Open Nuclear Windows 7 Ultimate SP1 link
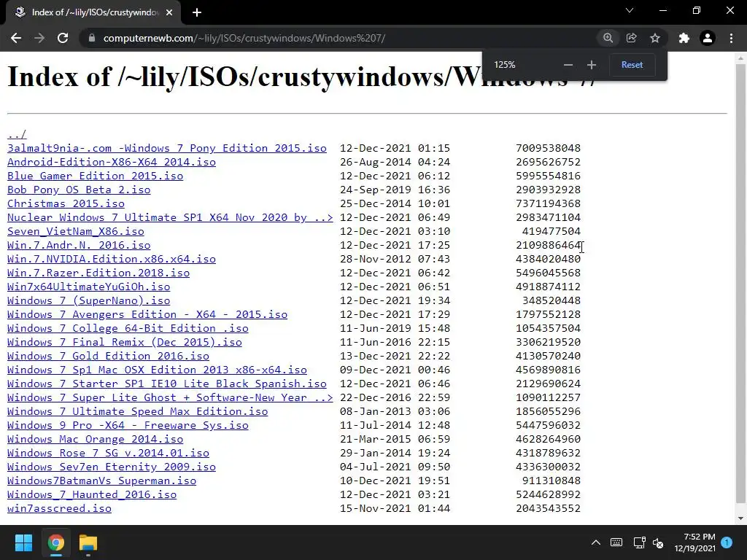The height and width of the screenshot is (560, 747). (170, 217)
